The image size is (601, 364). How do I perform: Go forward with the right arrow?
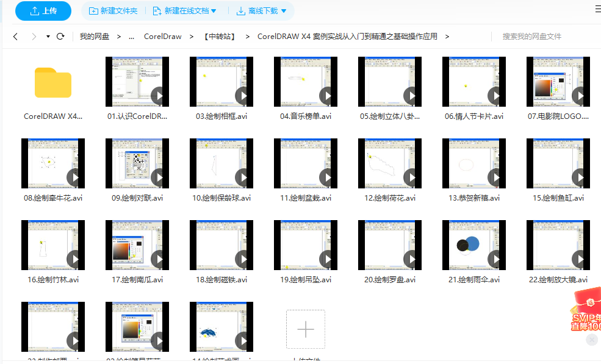tap(34, 37)
